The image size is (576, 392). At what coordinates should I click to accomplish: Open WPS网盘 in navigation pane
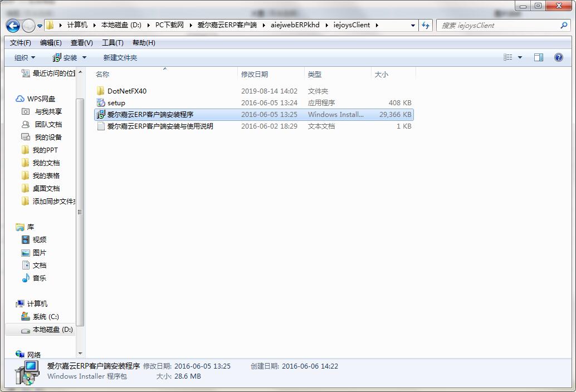tap(41, 99)
